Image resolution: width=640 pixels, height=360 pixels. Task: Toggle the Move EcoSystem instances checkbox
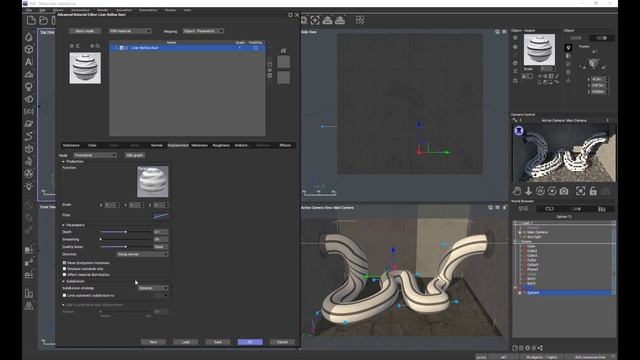point(64,263)
